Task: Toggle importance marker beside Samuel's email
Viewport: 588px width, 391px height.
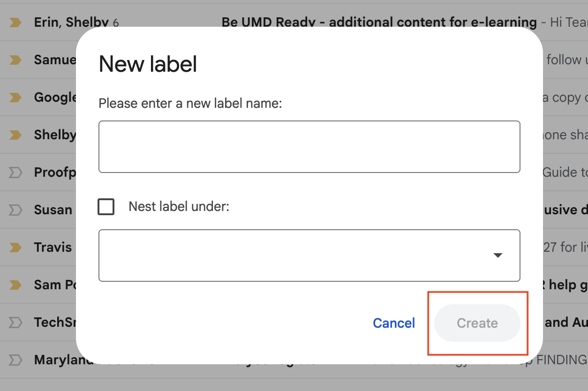Action: pos(15,60)
